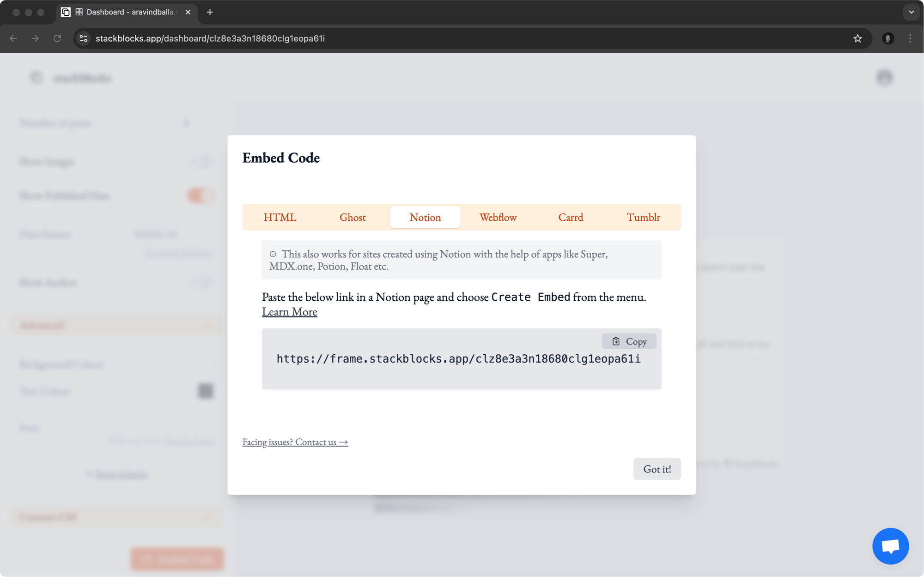This screenshot has width=924, height=577.
Task: Open the user avatar in the page header
Action: pyautogui.click(x=884, y=78)
